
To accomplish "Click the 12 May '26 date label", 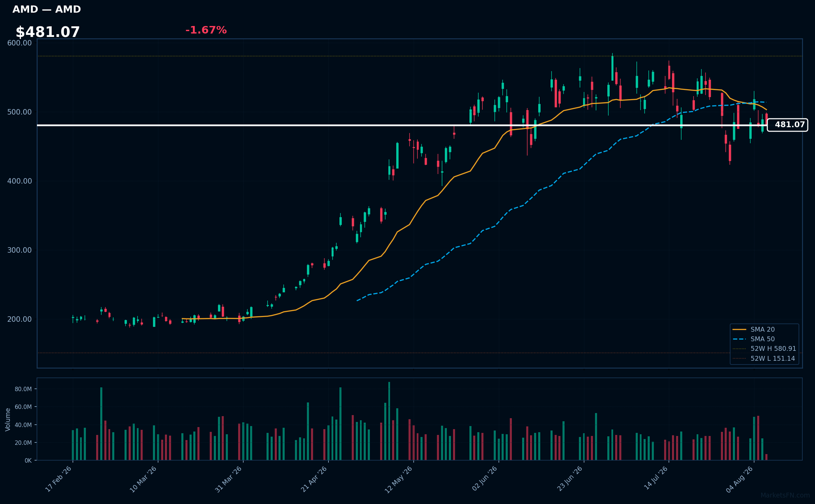I will pos(399,479).
